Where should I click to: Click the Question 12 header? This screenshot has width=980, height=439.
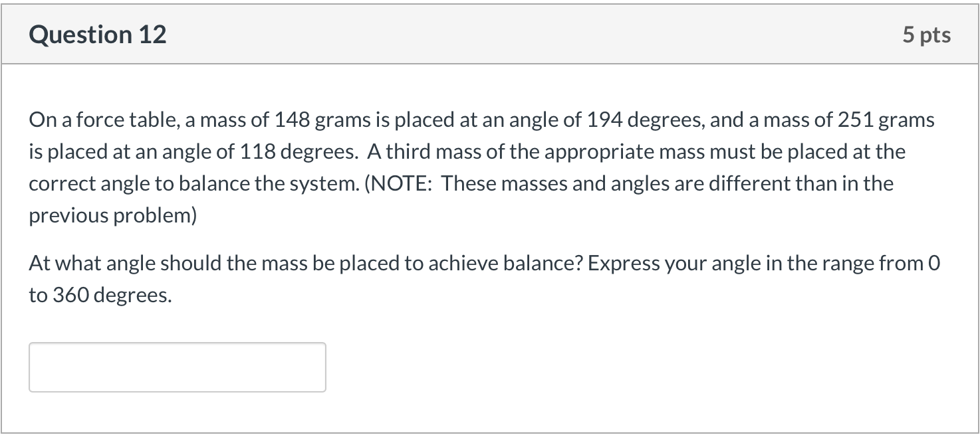point(97,34)
